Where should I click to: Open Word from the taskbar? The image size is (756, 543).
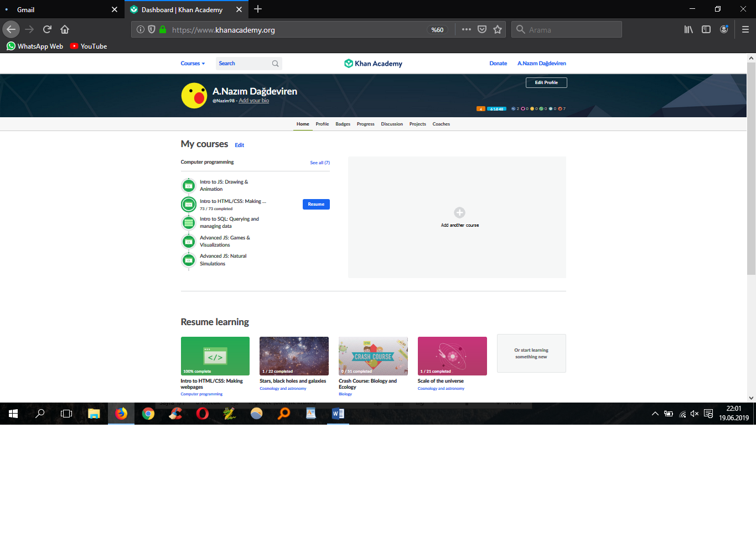click(x=338, y=414)
